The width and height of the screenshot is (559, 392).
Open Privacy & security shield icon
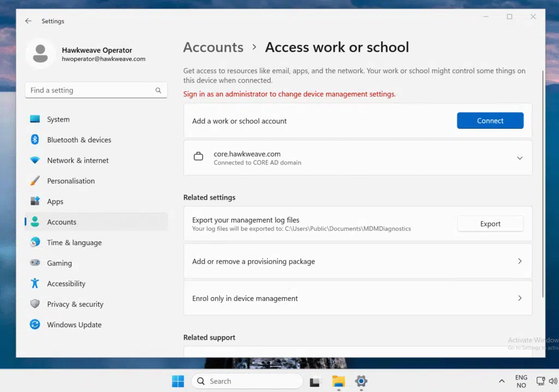[35, 304]
